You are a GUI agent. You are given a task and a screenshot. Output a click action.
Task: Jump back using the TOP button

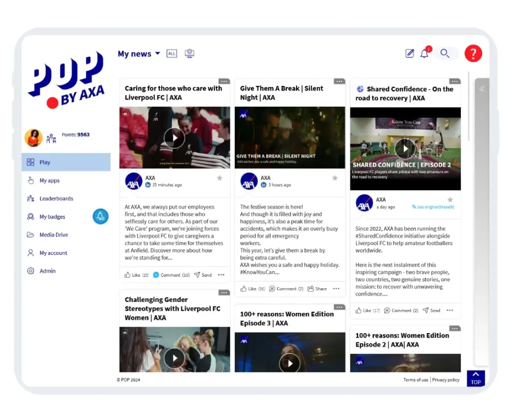tap(476, 378)
